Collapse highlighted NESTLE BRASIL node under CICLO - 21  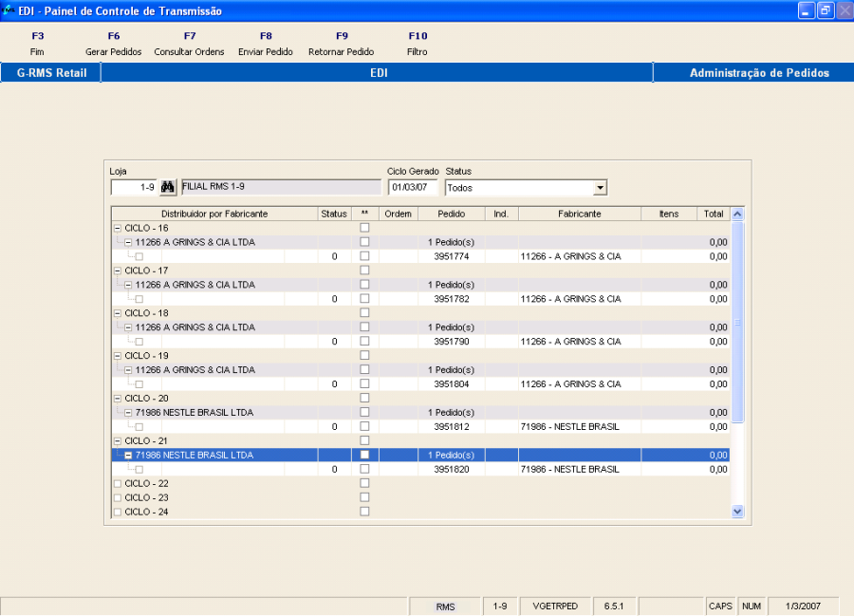(x=128, y=456)
